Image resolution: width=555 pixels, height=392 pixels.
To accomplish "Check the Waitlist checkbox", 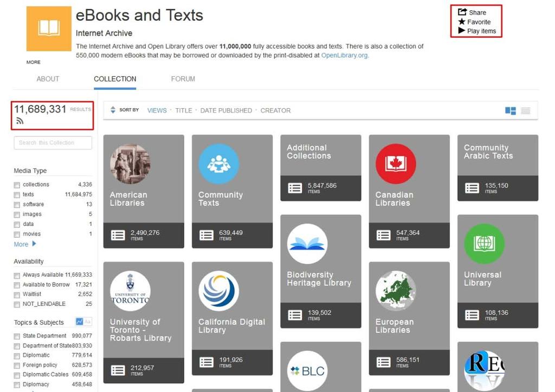I will (17, 295).
